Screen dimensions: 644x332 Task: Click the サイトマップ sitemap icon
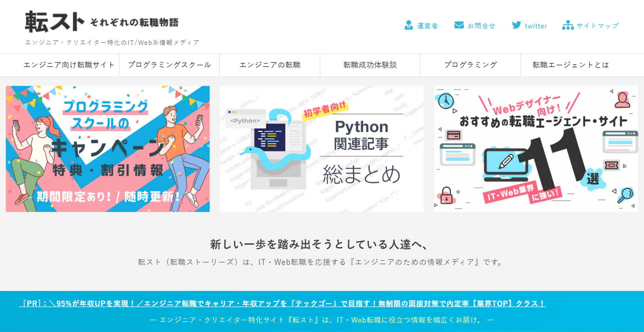[x=568, y=25]
